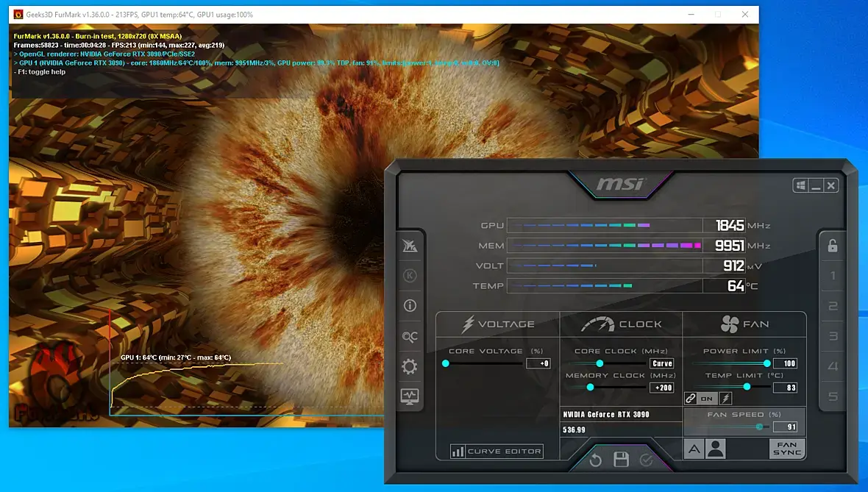Click the core clock Curve value field

pos(661,363)
